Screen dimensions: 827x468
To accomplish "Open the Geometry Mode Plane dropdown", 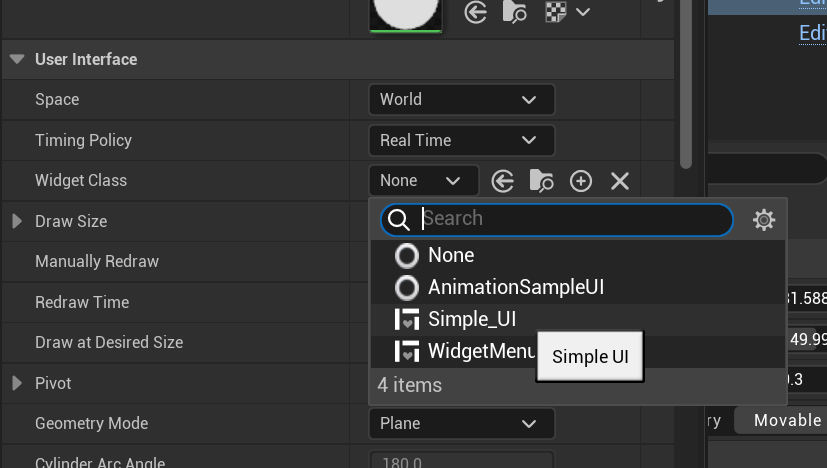I will click(x=461, y=423).
